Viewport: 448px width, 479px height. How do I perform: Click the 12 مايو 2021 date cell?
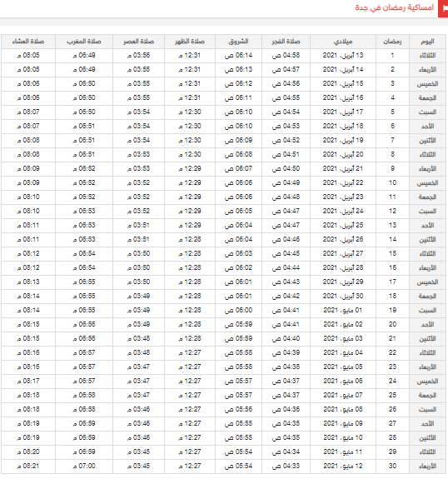tap(343, 467)
